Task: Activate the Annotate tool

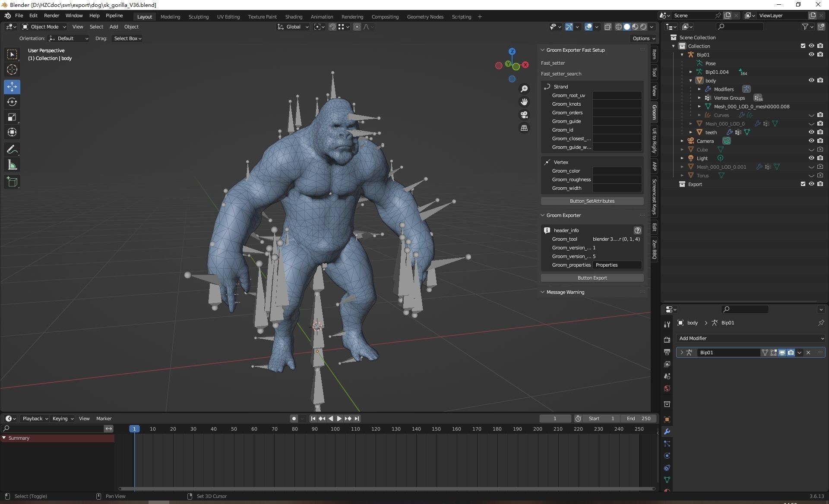Action: coord(12,150)
